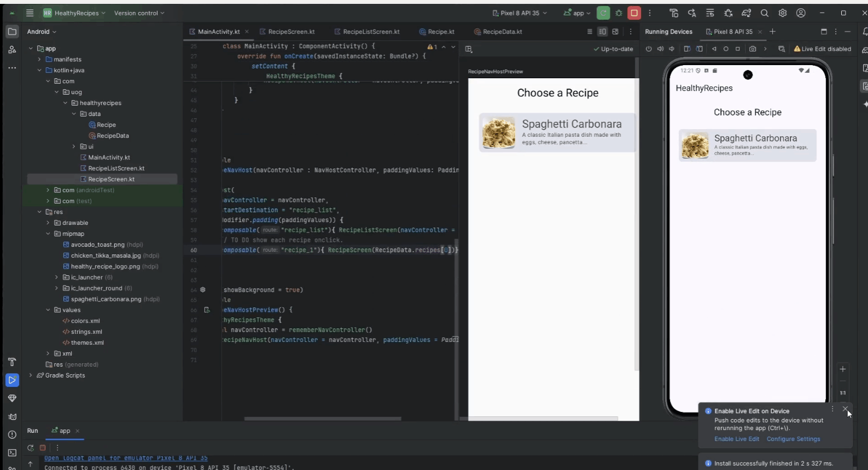Open the Logcat cat icon
868x470 pixels.
12,416
